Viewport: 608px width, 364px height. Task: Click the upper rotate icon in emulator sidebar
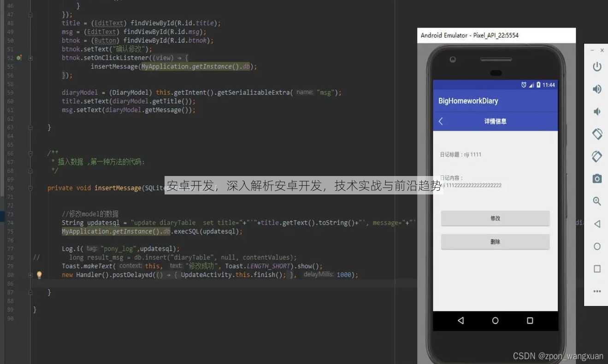pos(597,134)
